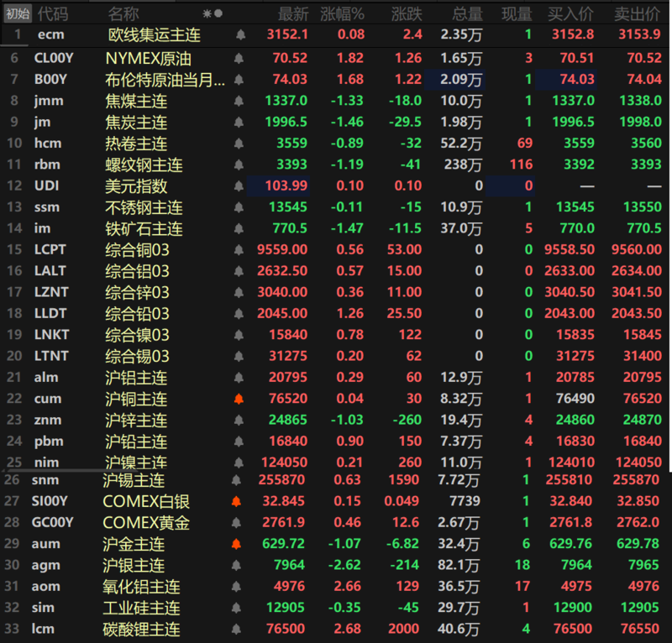Click the bell icon for 碳酸锂主连
This screenshot has width=672, height=643.
click(x=236, y=630)
